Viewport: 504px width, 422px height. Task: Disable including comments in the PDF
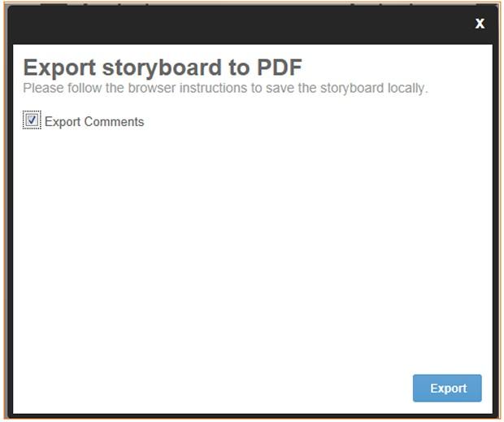point(32,120)
